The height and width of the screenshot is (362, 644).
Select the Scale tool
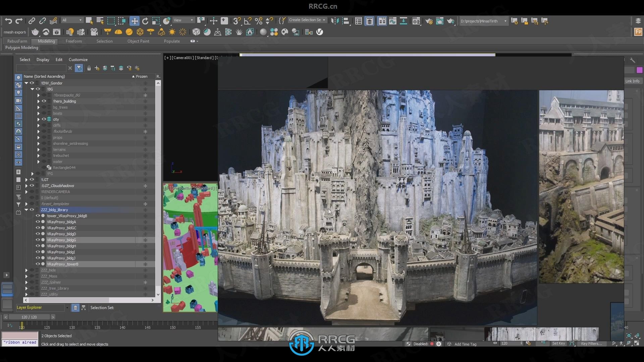coord(156,21)
